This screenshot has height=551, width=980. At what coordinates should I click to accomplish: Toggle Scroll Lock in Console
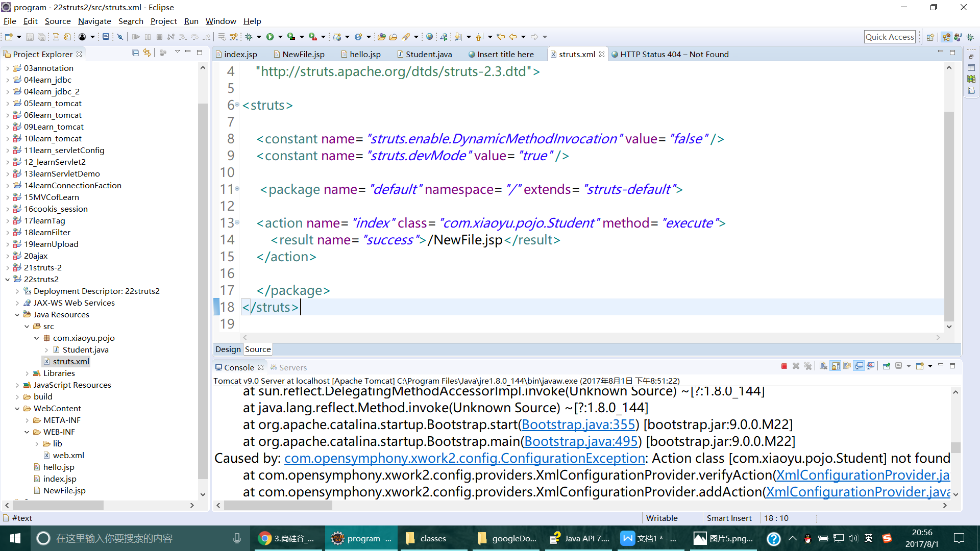[x=835, y=366]
